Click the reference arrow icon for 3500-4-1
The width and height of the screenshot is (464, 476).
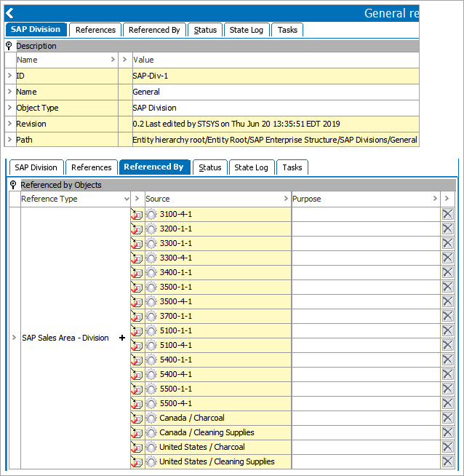[x=137, y=301]
